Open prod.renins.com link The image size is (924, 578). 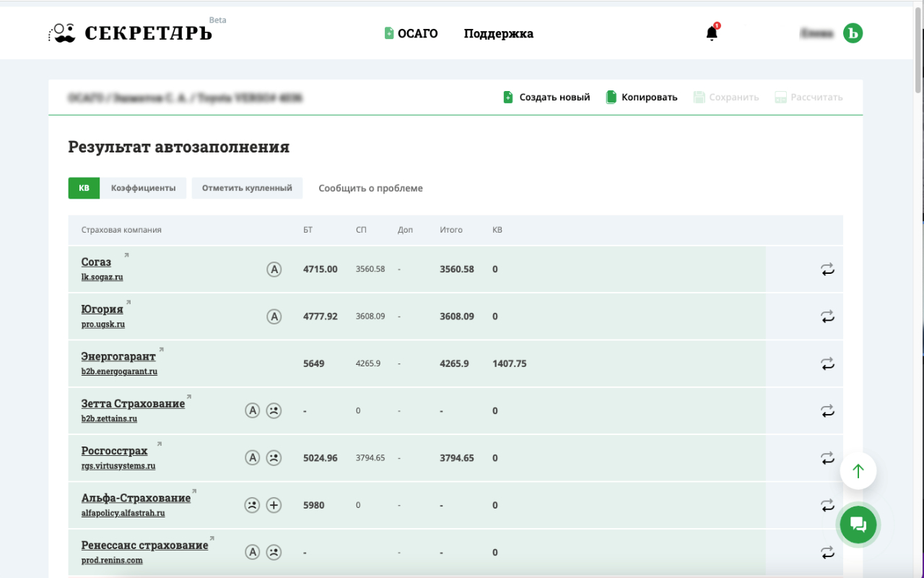point(112,560)
